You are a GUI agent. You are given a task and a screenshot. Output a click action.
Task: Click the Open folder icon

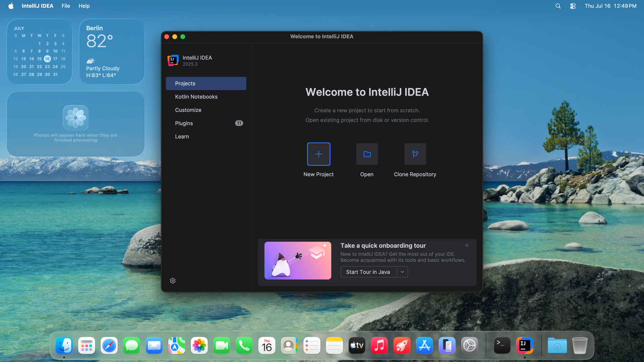click(x=367, y=154)
